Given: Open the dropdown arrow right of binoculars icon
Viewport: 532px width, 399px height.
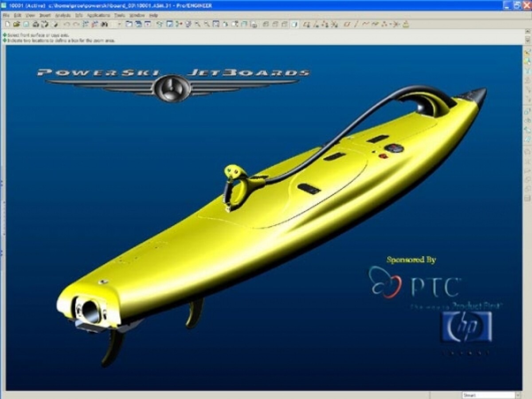Looking at the screenshot, I should 119,24.
